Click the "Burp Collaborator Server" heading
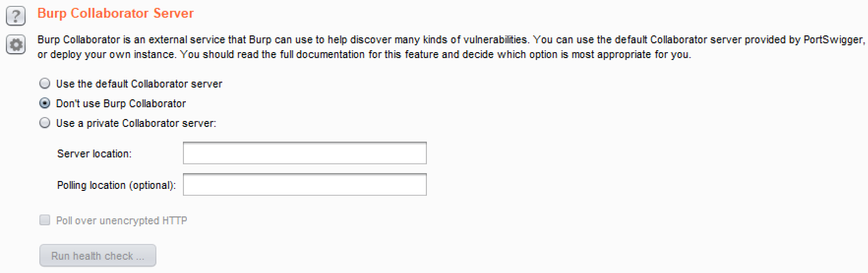 click(x=116, y=13)
